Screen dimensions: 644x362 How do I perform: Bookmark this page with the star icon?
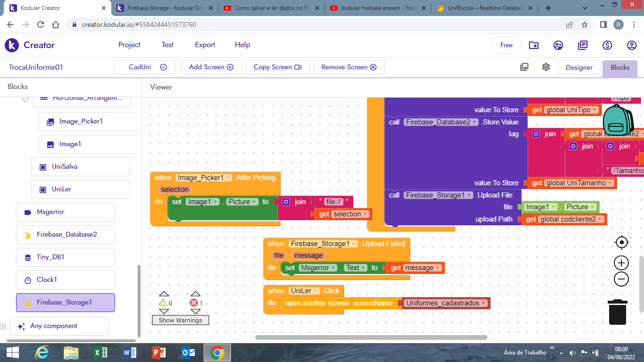click(x=585, y=25)
